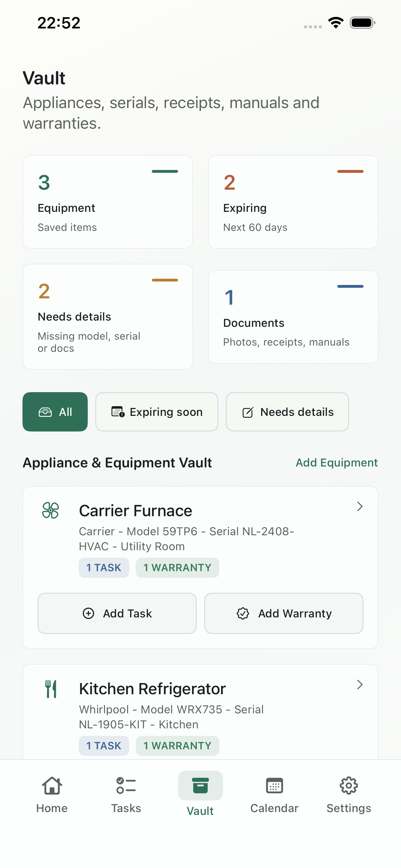Filter by Expiring soon
401x868 pixels.
[x=157, y=412]
